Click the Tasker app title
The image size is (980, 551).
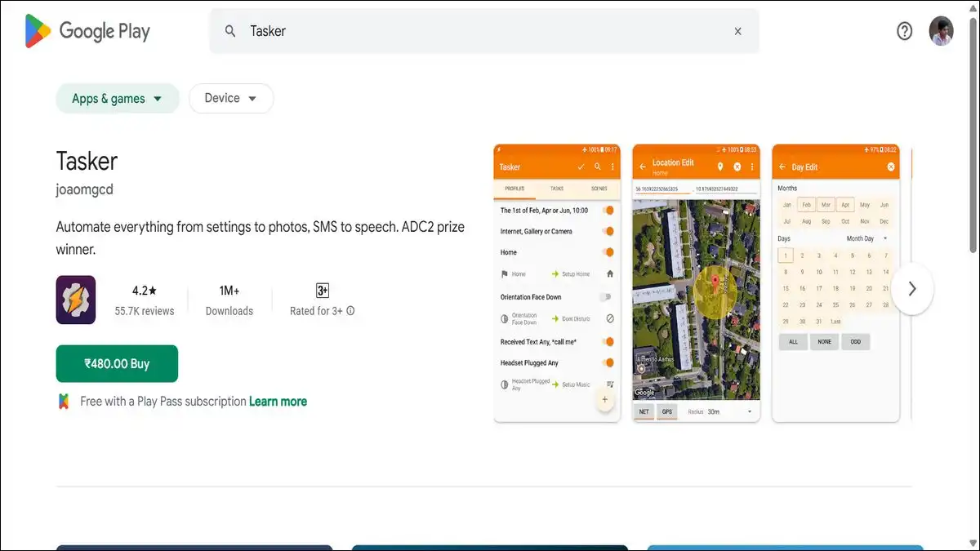pos(87,161)
